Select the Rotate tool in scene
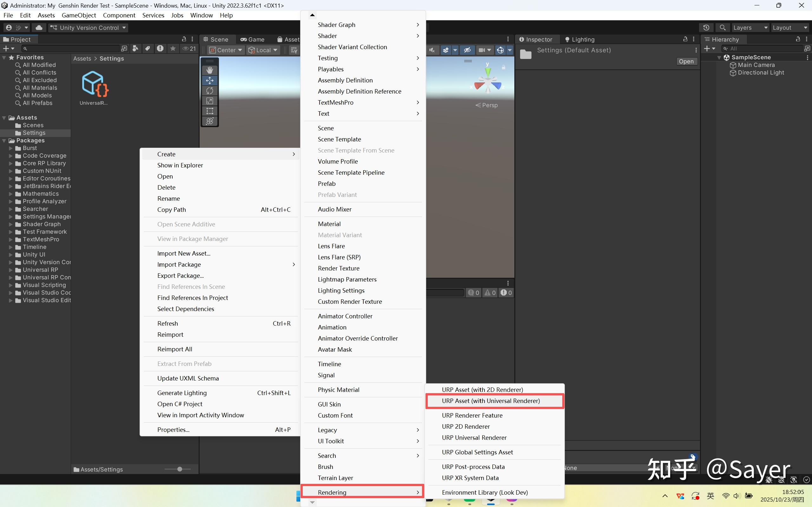 click(210, 91)
